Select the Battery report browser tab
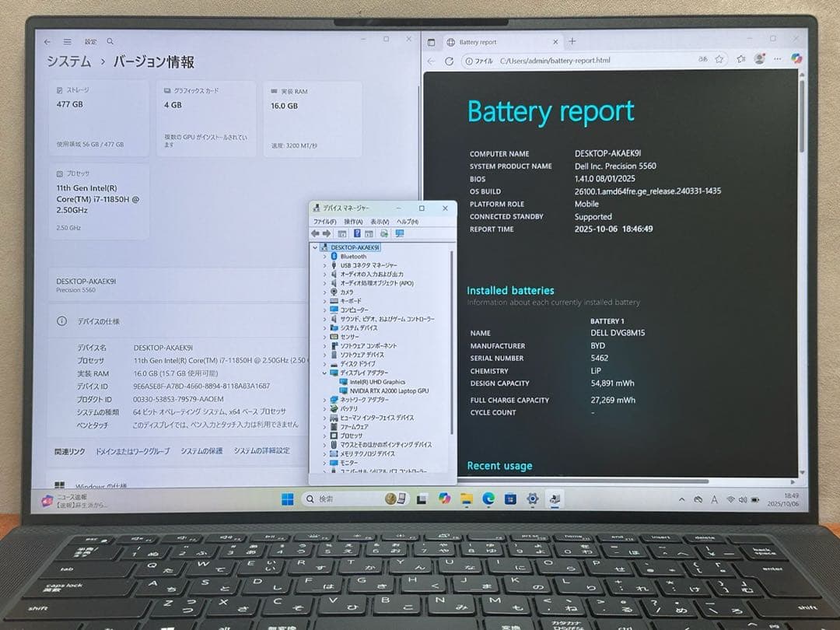The height and width of the screenshot is (630, 840). click(478, 42)
